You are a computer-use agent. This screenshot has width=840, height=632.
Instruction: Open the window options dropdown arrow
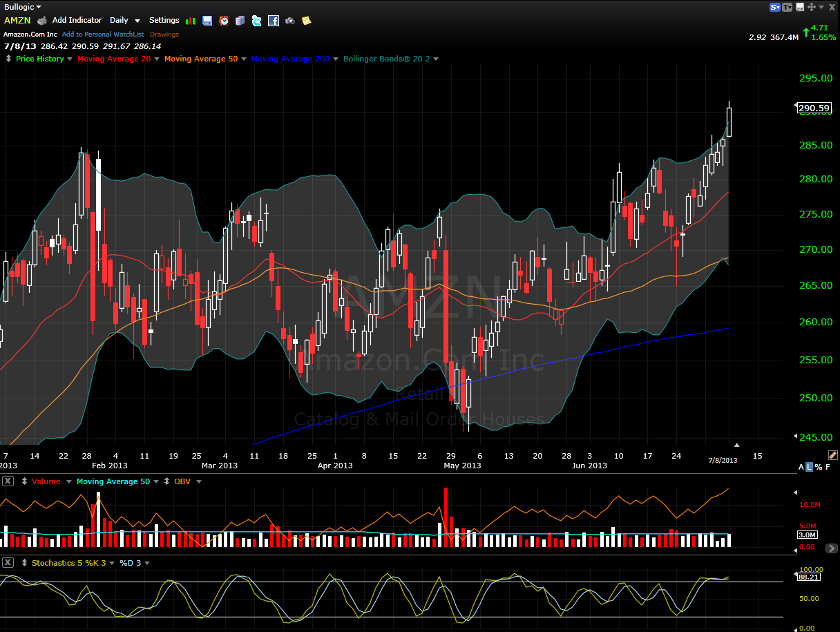pos(822,7)
